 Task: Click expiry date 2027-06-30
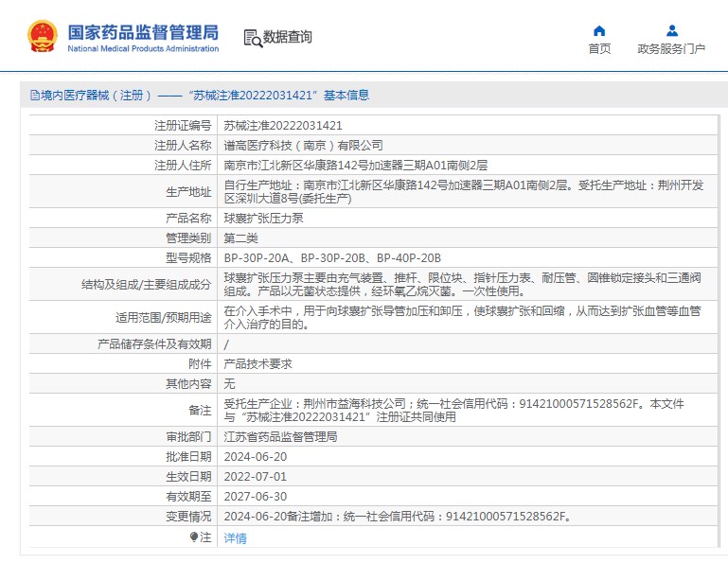(x=256, y=497)
